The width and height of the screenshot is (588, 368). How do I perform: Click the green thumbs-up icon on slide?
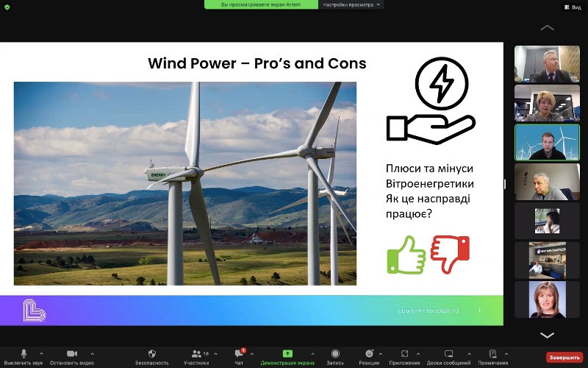[x=406, y=255]
